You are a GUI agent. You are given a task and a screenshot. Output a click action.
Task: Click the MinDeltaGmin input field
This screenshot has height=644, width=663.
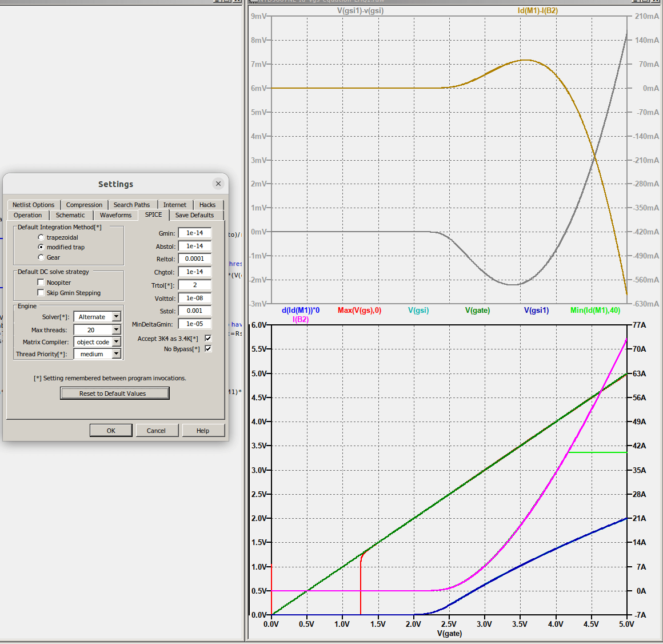point(194,324)
